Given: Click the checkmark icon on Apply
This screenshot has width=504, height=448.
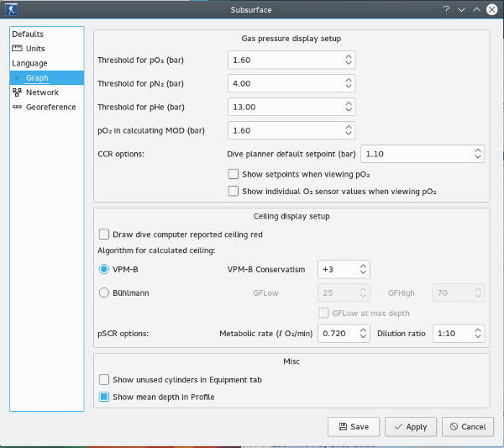Looking at the screenshot, I should pyautogui.click(x=398, y=426).
